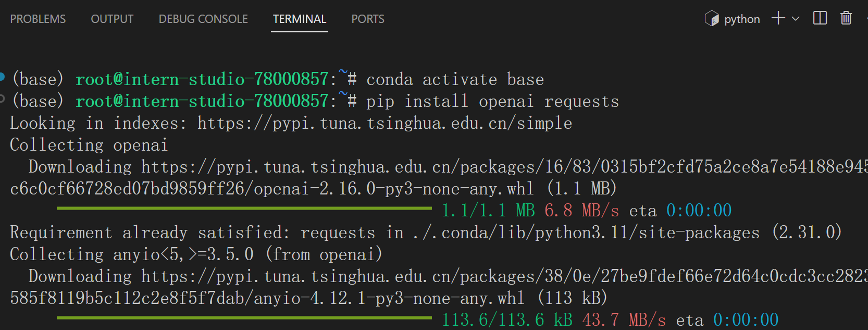
Task: Click 'pip install openai requests' command text
Action: click(492, 102)
